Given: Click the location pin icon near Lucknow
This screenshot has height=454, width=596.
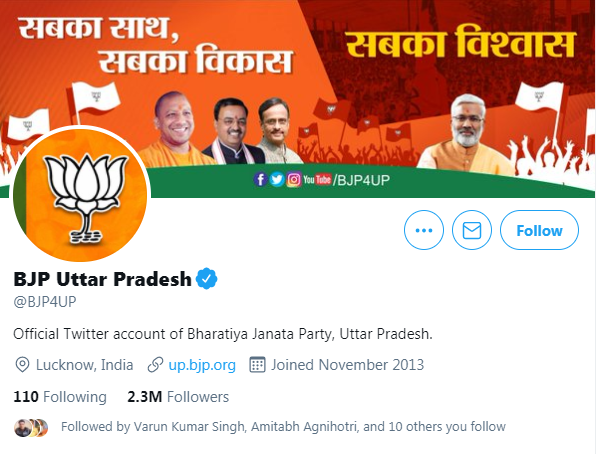Looking at the screenshot, I should coord(22,365).
